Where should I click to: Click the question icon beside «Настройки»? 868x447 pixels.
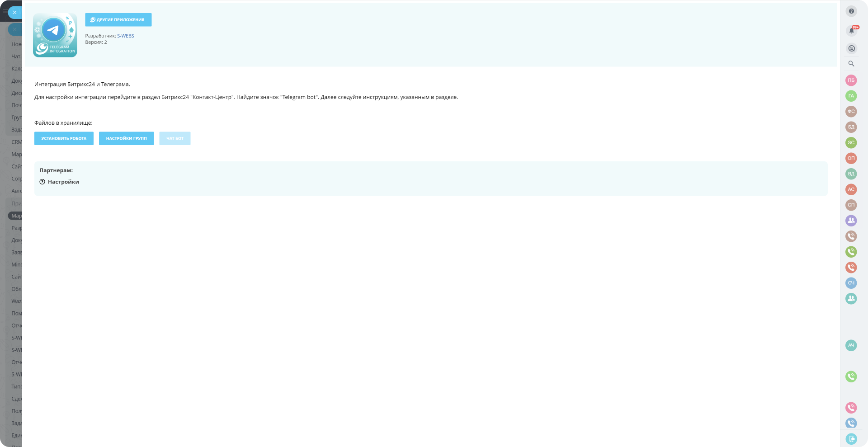click(42, 182)
